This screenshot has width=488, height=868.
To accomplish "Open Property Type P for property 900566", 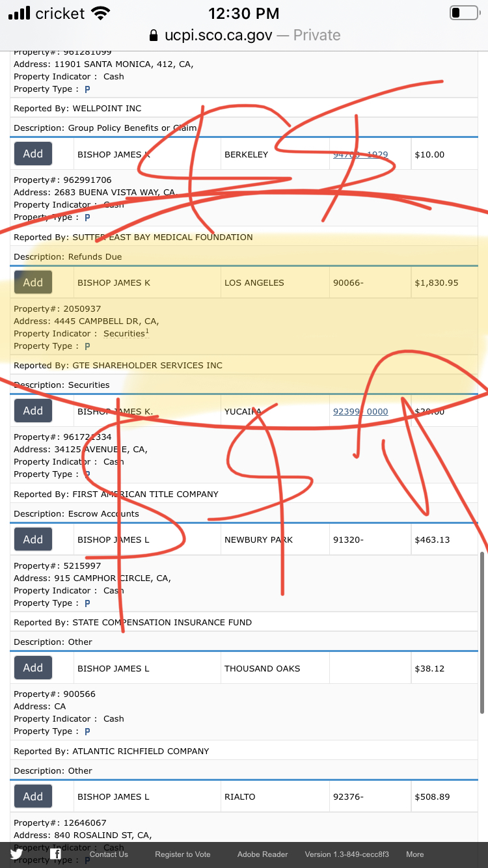I will click(87, 731).
